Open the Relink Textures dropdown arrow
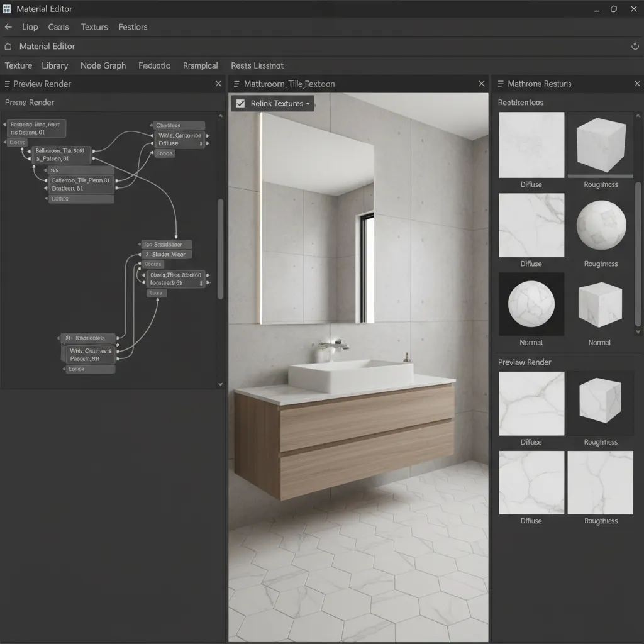This screenshot has height=644, width=644. pyautogui.click(x=309, y=104)
